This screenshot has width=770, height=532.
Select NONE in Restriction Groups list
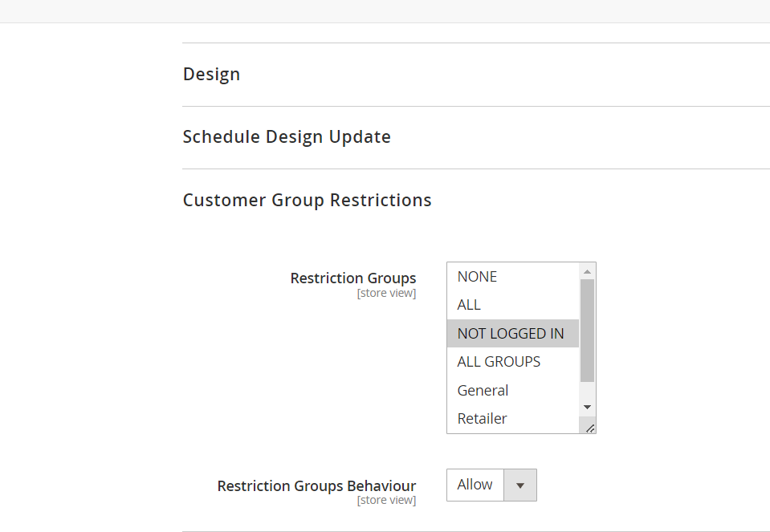tap(478, 277)
